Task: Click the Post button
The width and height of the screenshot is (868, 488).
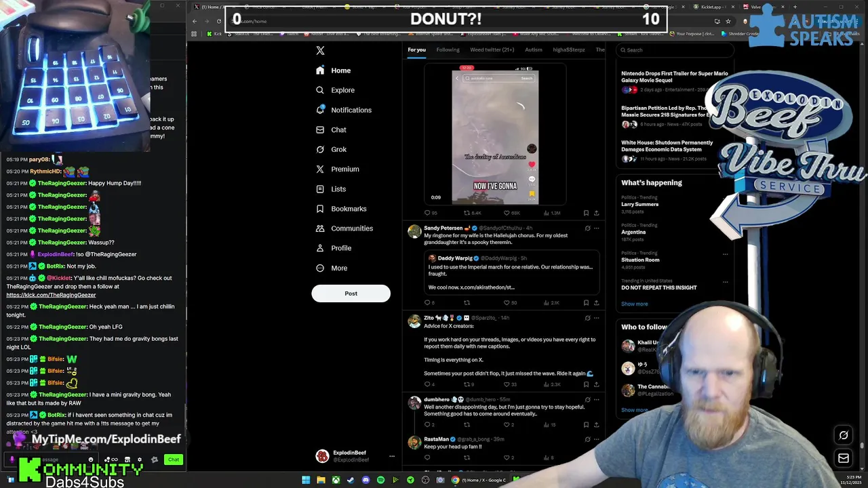Action: tap(351, 293)
